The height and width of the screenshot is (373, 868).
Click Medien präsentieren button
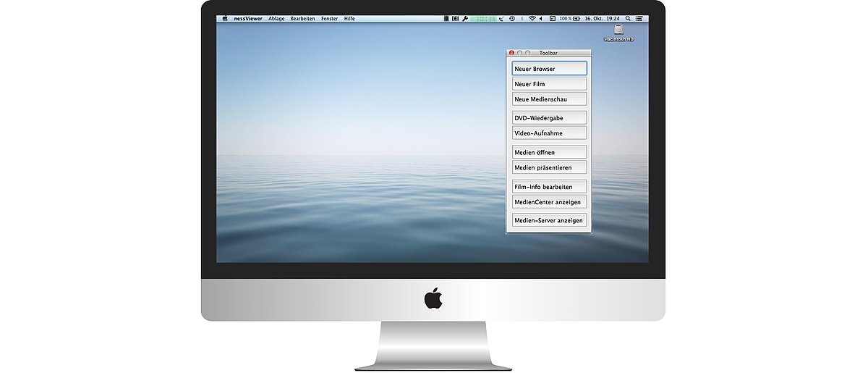[549, 167]
